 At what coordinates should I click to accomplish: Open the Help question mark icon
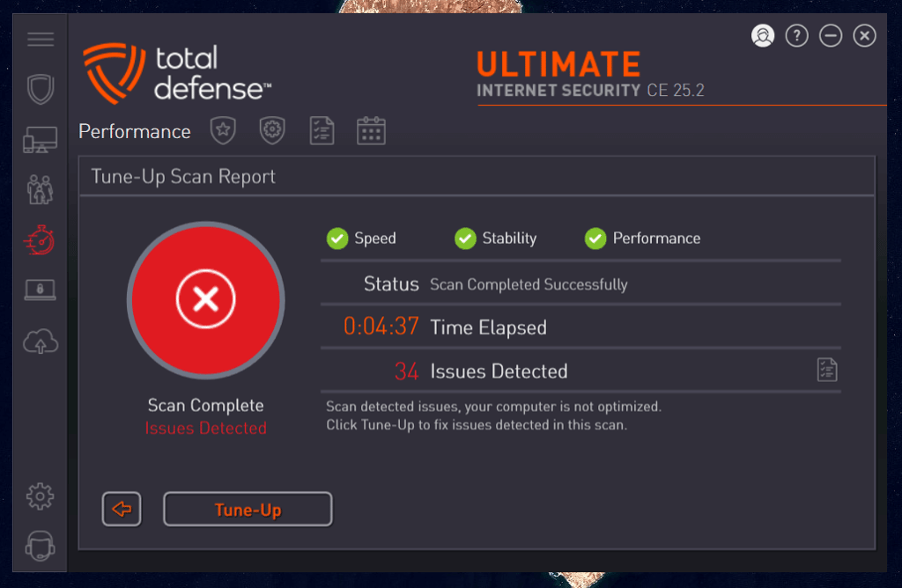[796, 35]
